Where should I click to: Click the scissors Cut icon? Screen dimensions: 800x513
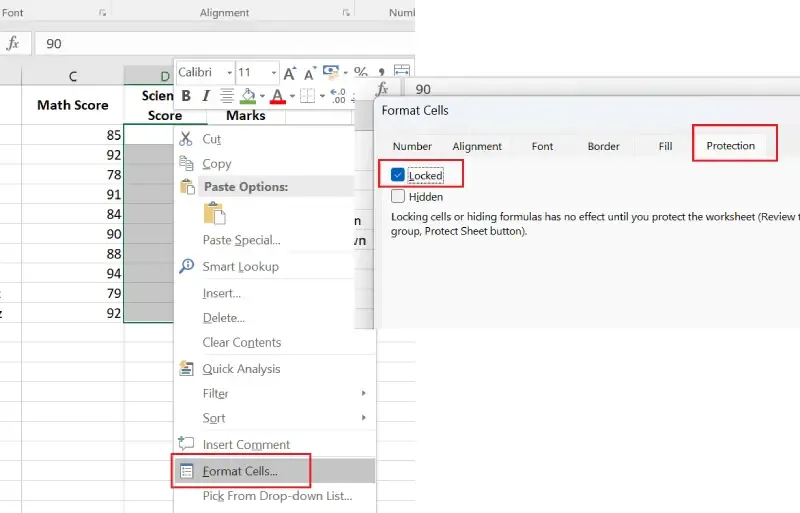186,139
